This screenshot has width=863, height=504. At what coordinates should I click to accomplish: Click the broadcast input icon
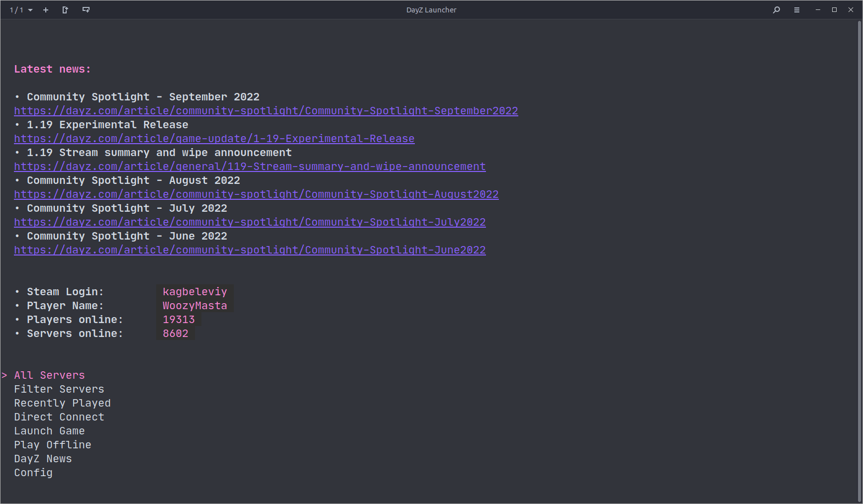click(86, 10)
